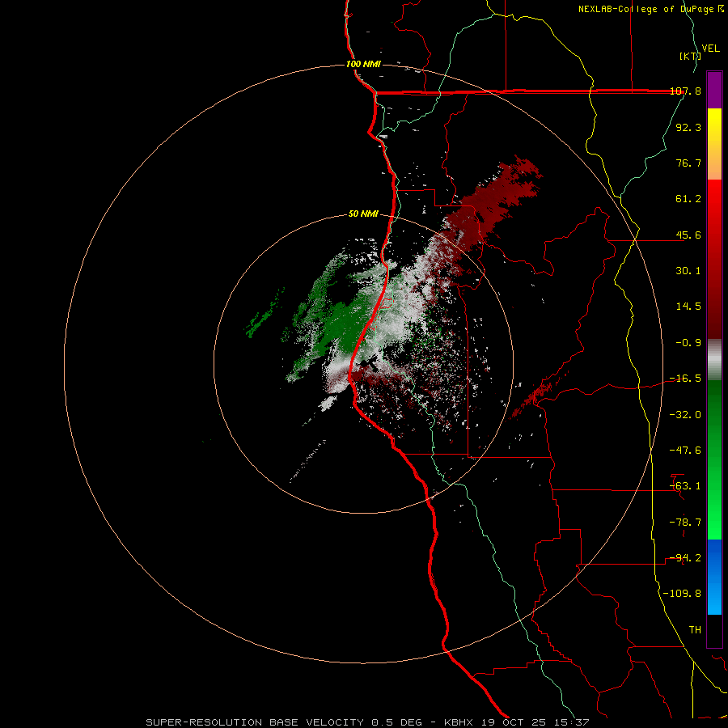The height and width of the screenshot is (728, 728).
Task: Click the 100 NMI range ring label
Action: point(363,64)
